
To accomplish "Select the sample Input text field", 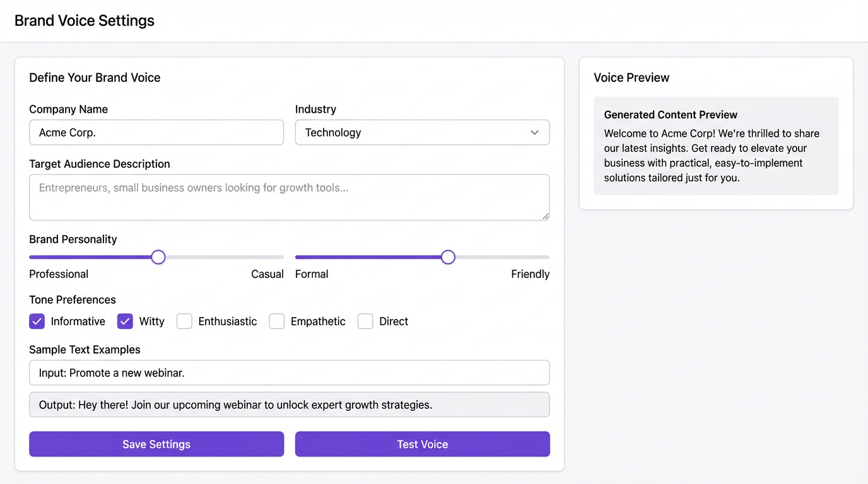I will pos(289,372).
